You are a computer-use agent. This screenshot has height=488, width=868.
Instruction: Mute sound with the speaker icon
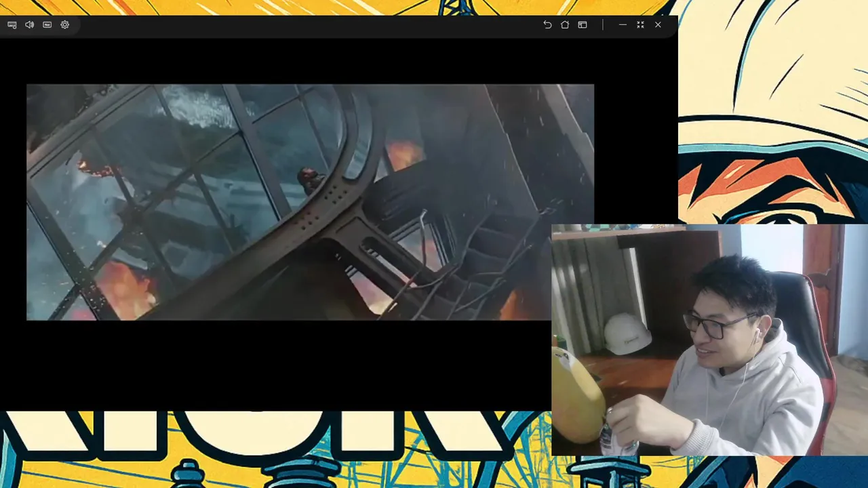(30, 24)
